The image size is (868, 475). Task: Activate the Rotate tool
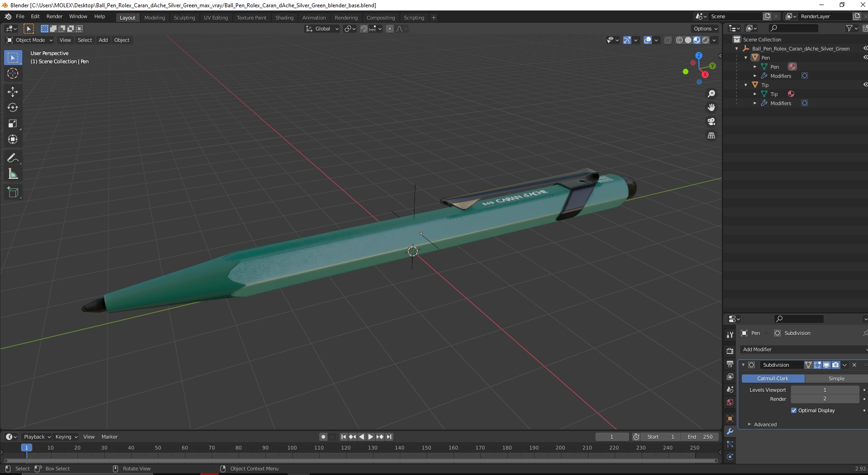13,107
